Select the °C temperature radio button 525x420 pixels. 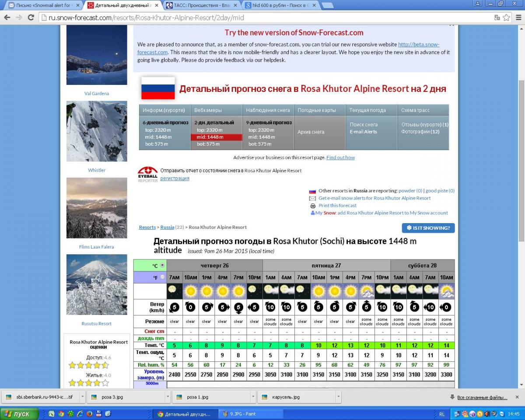tap(162, 265)
